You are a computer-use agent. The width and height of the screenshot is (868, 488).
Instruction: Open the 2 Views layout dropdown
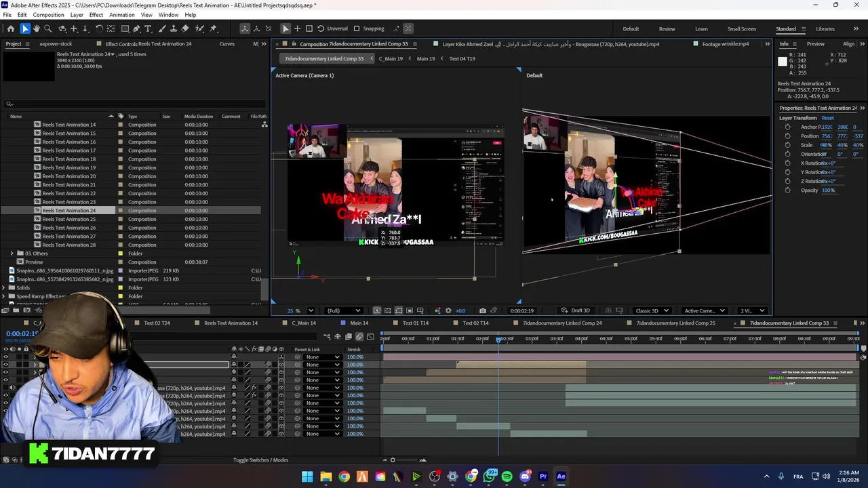coord(753,310)
